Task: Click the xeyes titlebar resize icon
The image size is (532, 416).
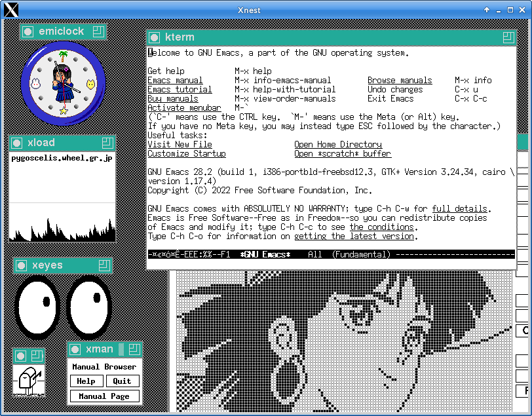Action: pyautogui.click(x=105, y=265)
